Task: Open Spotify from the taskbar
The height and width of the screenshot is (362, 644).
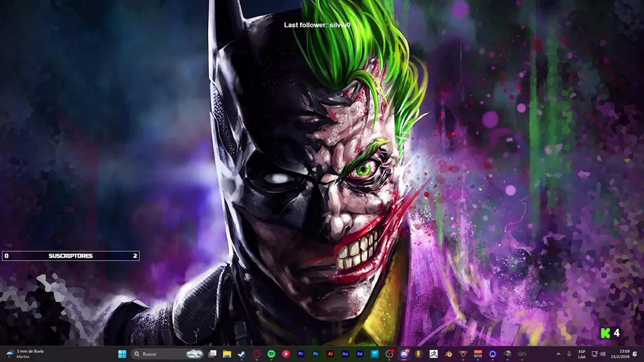Action: point(271,354)
